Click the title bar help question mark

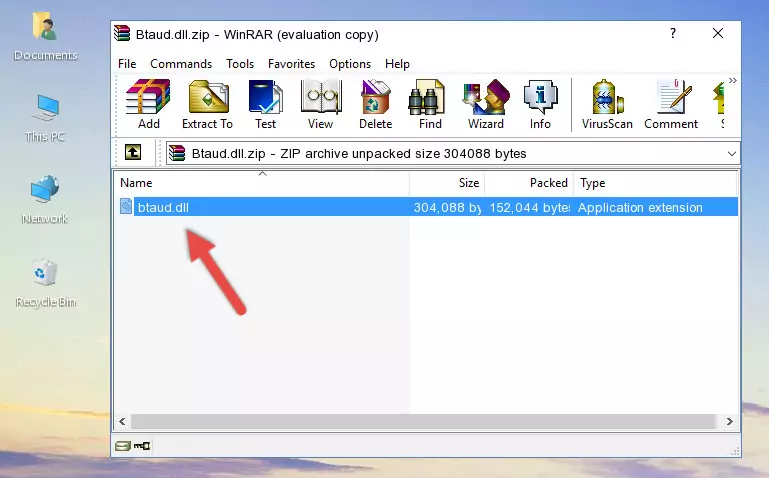click(673, 33)
